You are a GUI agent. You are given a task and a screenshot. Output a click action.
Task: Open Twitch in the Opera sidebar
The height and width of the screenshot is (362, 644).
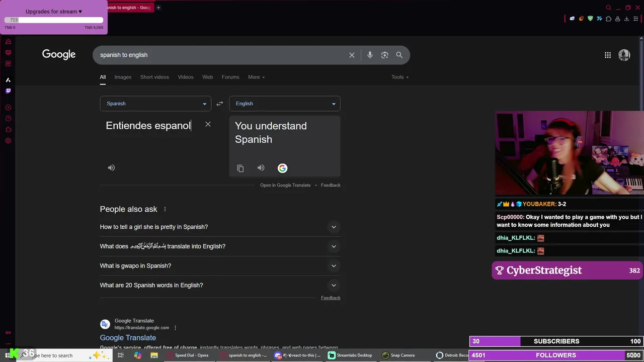tap(8, 91)
